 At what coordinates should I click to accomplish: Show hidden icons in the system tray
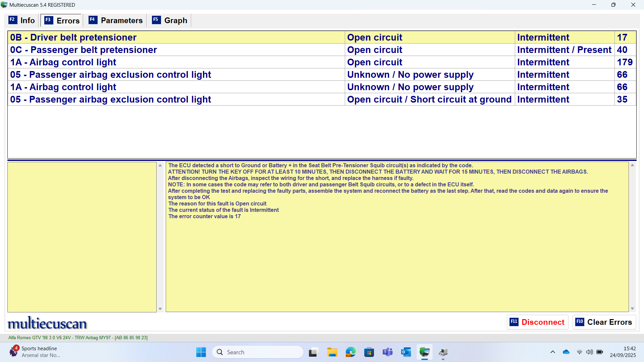point(553,352)
